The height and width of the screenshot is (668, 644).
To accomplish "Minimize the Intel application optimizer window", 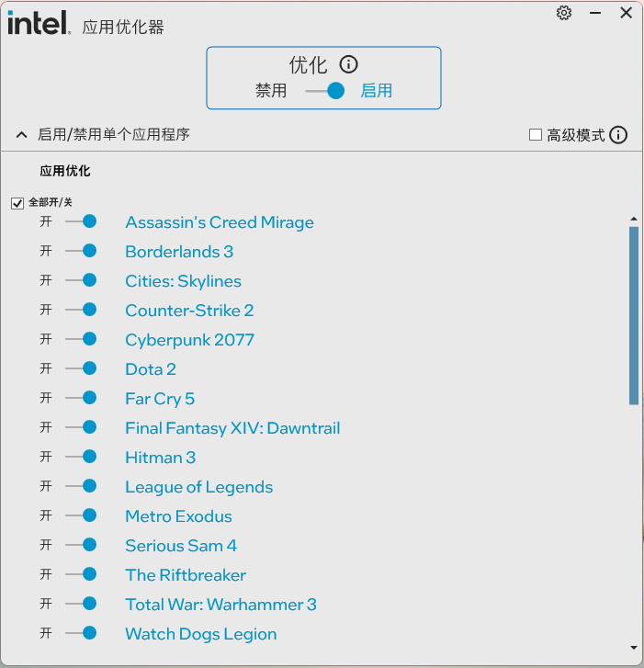I will tap(595, 13).
